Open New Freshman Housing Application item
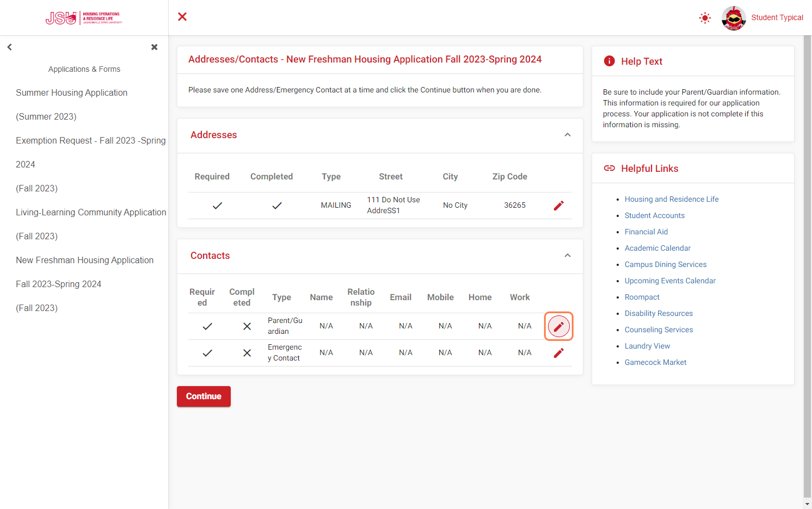Viewport: 812px width, 509px height. click(x=85, y=284)
